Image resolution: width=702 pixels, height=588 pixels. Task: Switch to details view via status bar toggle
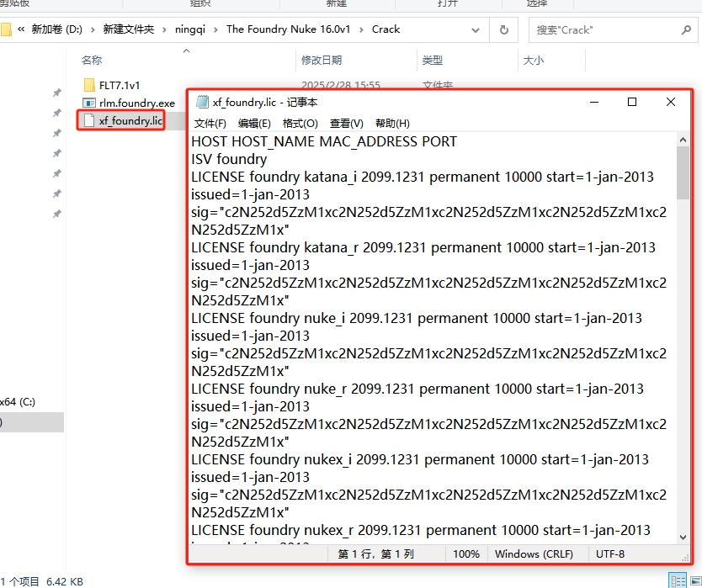coord(678,580)
